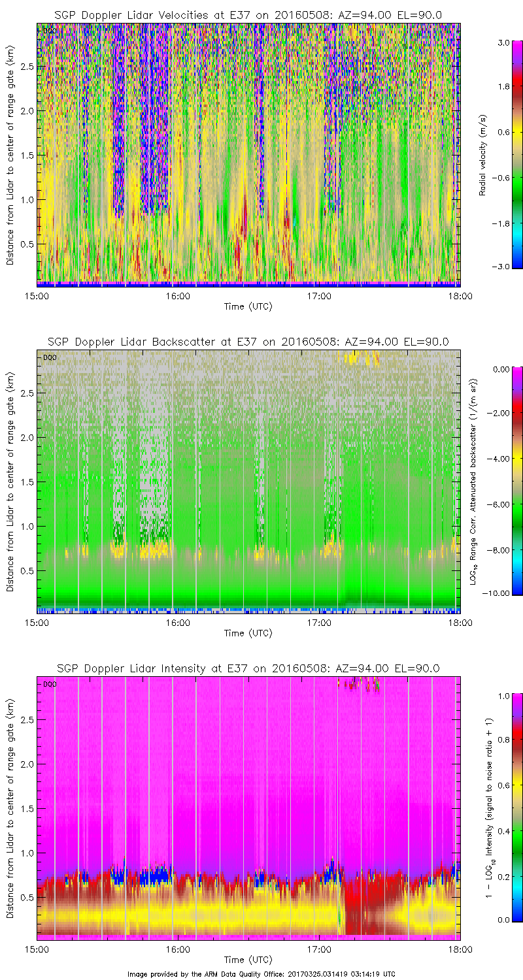Click the Doppler Lidar Intensity plot title
523x980 pixels.
tap(248, 668)
